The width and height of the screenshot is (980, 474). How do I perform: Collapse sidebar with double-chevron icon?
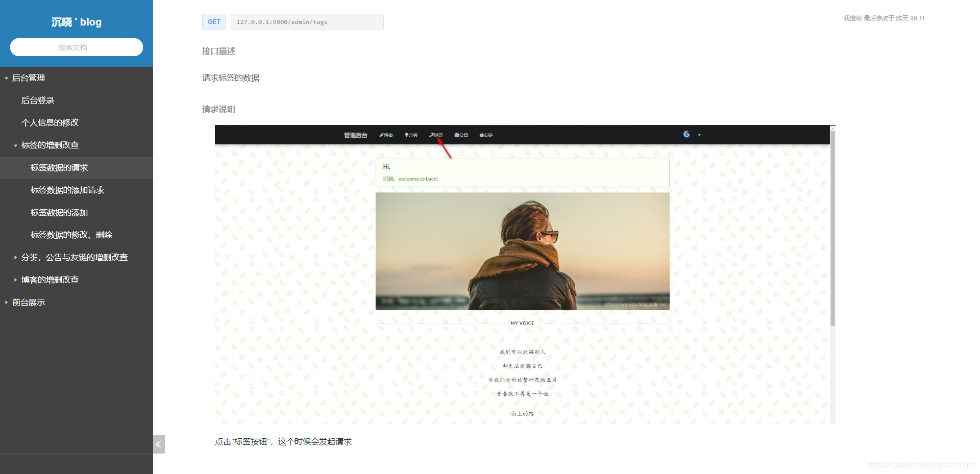click(x=159, y=444)
